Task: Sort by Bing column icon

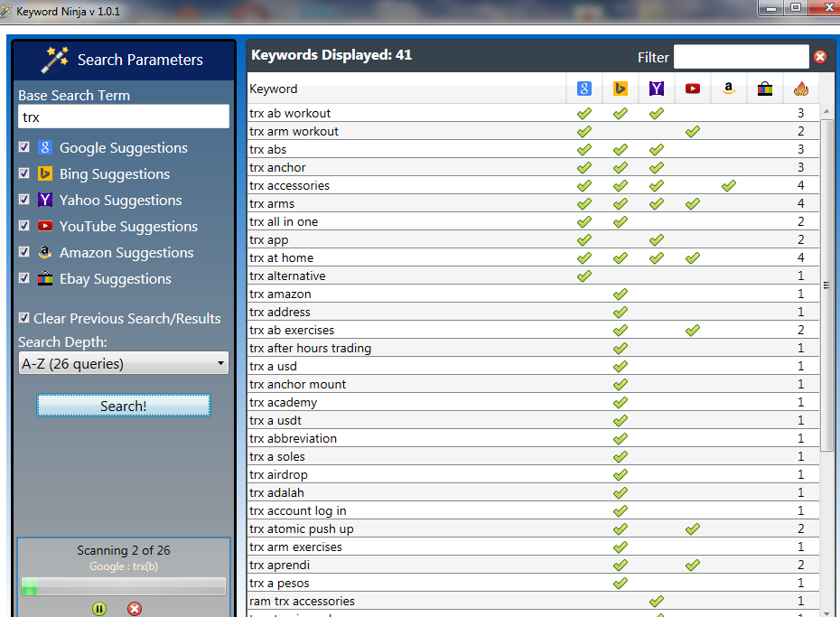Action: click(x=621, y=89)
